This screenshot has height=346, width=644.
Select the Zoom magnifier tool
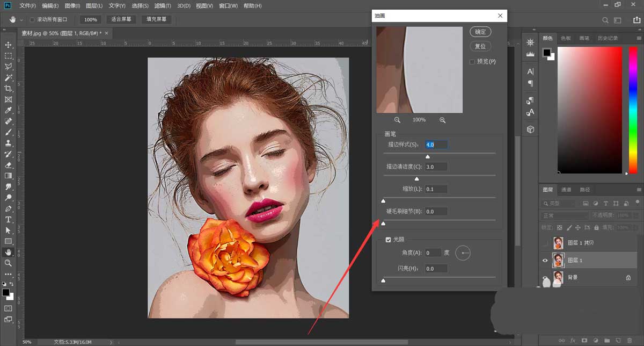click(8, 263)
